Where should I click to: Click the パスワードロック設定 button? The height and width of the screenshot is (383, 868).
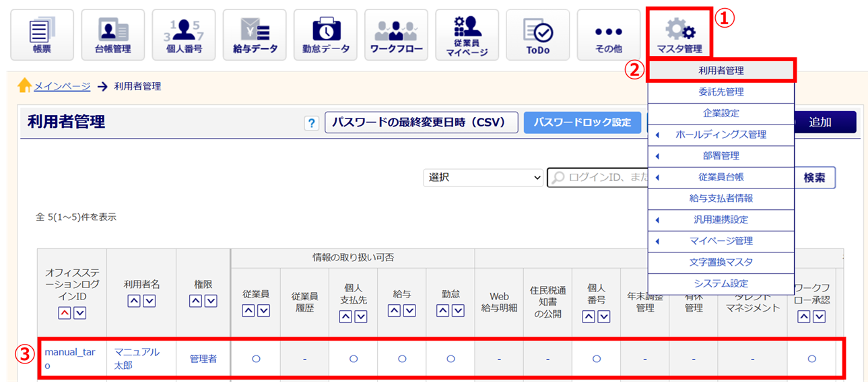point(582,123)
